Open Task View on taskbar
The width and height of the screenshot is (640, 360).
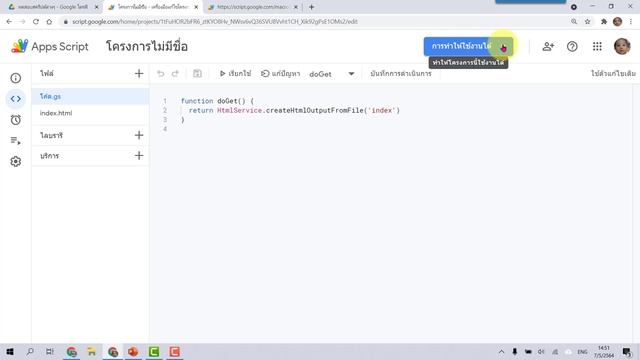coord(49,351)
